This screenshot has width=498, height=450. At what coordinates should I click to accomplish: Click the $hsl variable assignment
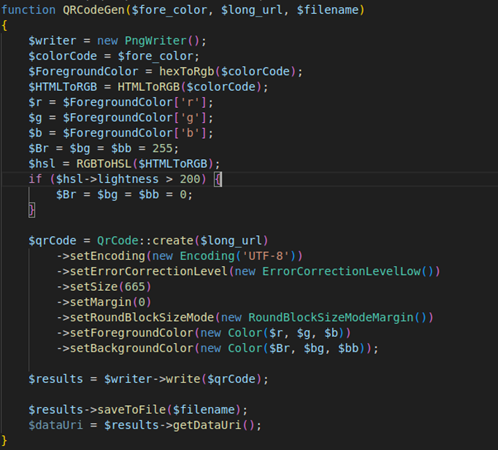(42, 163)
